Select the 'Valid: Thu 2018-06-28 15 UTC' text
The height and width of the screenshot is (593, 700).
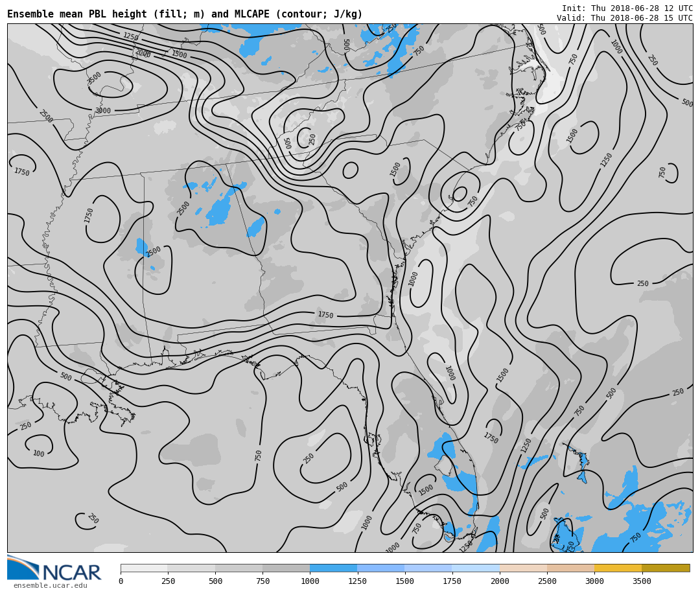625,18
